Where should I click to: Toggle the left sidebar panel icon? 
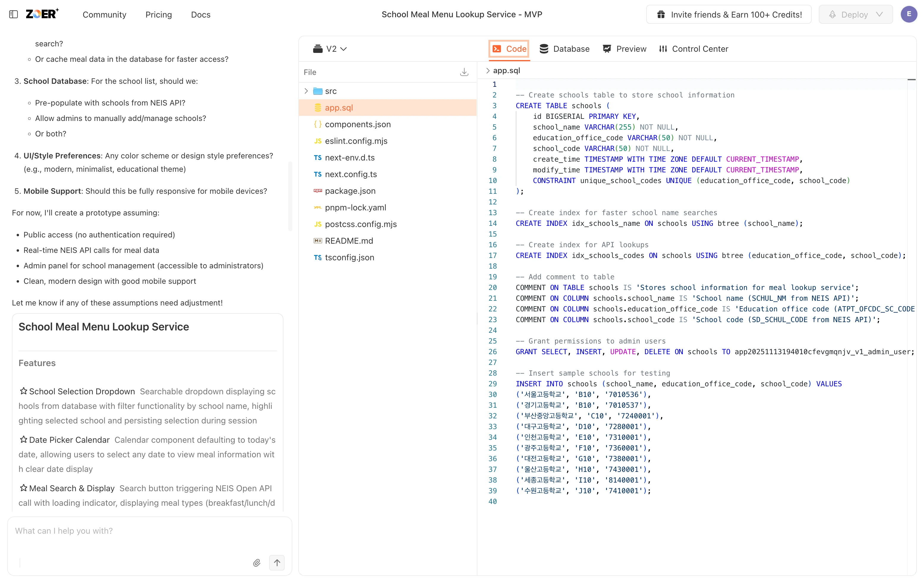13,15
